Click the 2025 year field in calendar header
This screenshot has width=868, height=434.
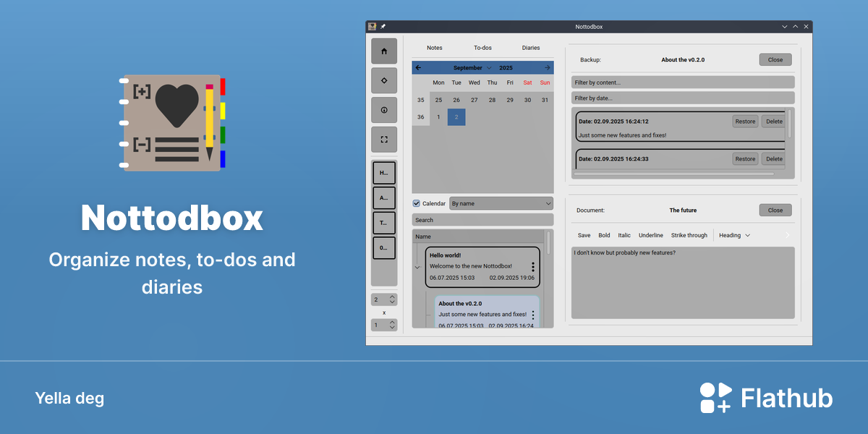coord(506,67)
